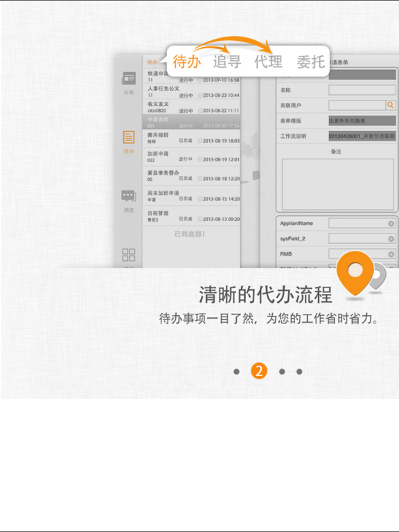Image resolution: width=399 pixels, height=532 pixels.
Task: Go to the third page indicator dot
Action: [x=282, y=371]
